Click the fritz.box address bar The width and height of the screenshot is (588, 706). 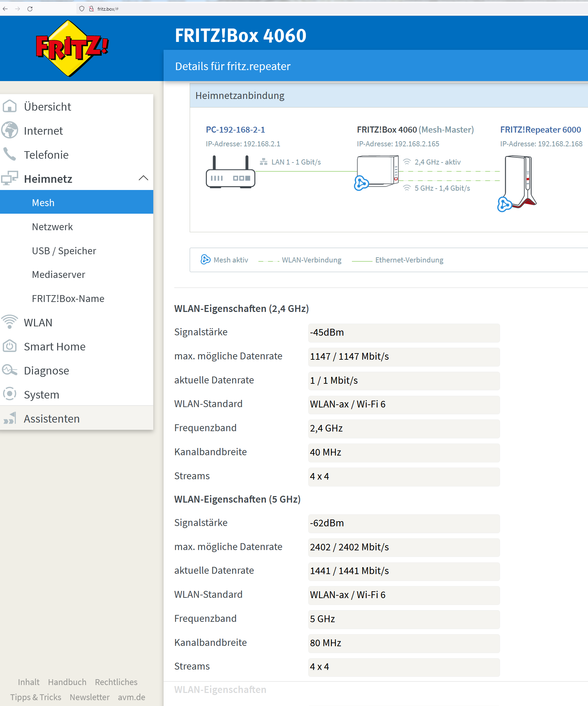pyautogui.click(x=332, y=9)
